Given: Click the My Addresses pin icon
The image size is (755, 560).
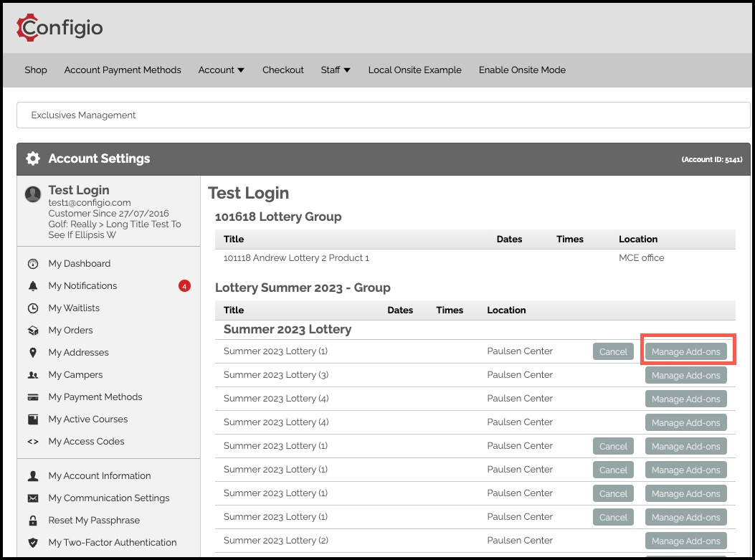Looking at the screenshot, I should click(x=33, y=353).
